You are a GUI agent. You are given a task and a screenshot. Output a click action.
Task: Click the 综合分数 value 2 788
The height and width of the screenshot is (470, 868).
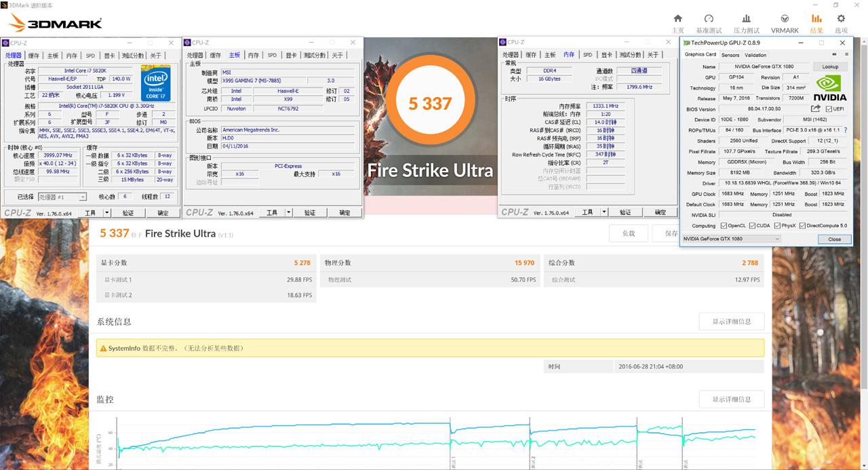pos(750,262)
